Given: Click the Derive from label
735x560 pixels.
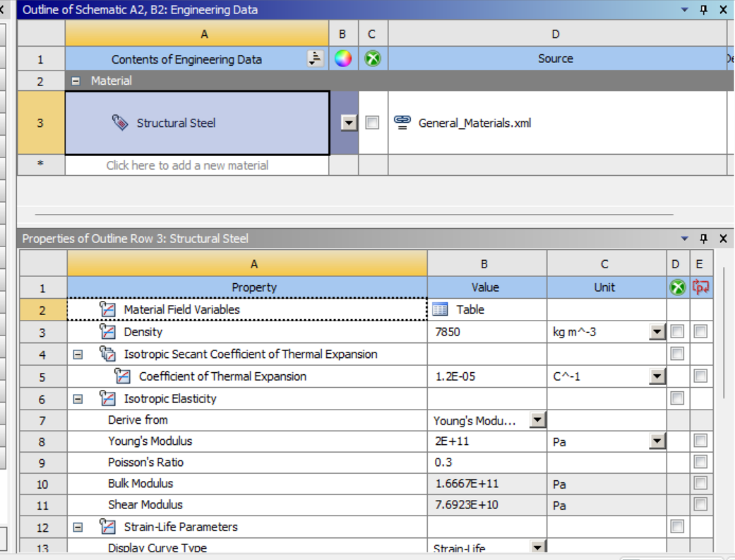Looking at the screenshot, I should pyautogui.click(x=138, y=419).
